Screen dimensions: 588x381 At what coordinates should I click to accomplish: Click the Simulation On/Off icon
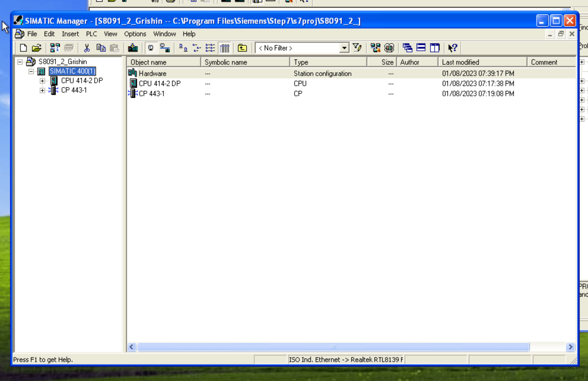tap(389, 48)
